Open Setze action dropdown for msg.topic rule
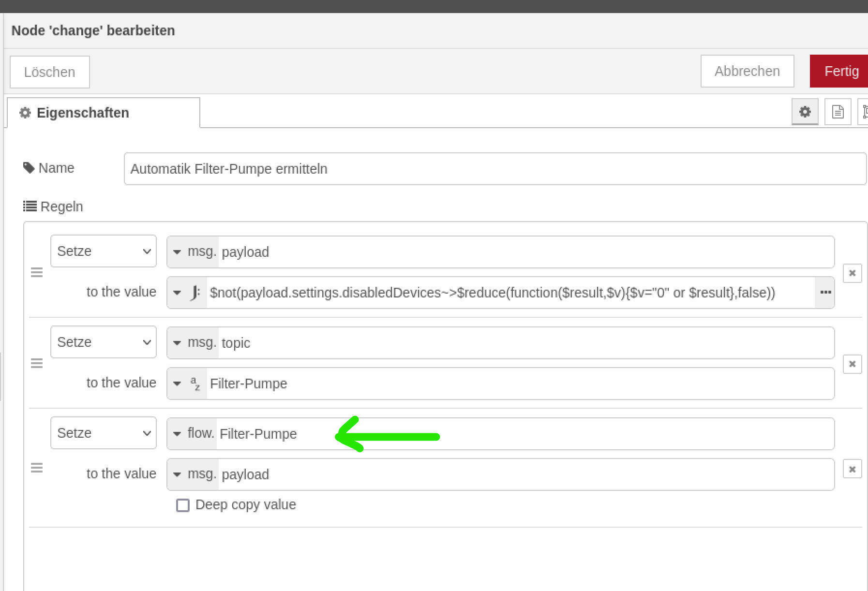The width and height of the screenshot is (868, 591). coord(104,342)
